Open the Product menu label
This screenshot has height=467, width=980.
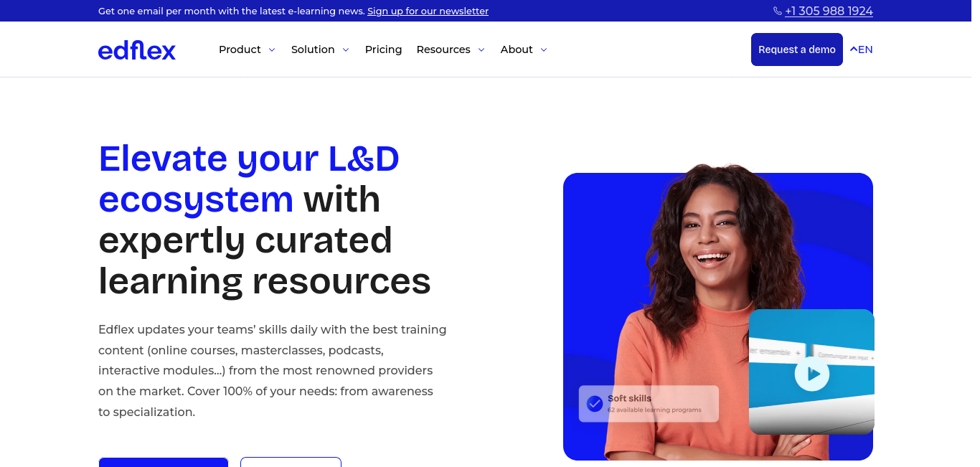point(240,49)
